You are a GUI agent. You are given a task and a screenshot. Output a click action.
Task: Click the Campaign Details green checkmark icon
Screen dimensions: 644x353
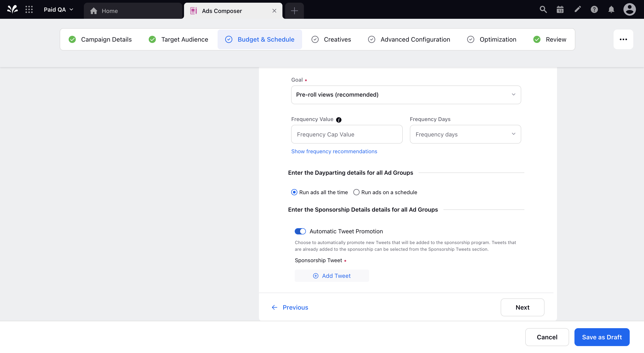coord(72,39)
